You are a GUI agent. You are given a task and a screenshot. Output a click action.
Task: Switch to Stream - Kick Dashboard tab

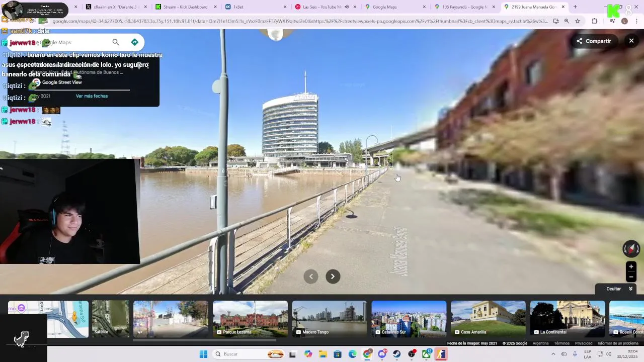pyautogui.click(x=186, y=7)
